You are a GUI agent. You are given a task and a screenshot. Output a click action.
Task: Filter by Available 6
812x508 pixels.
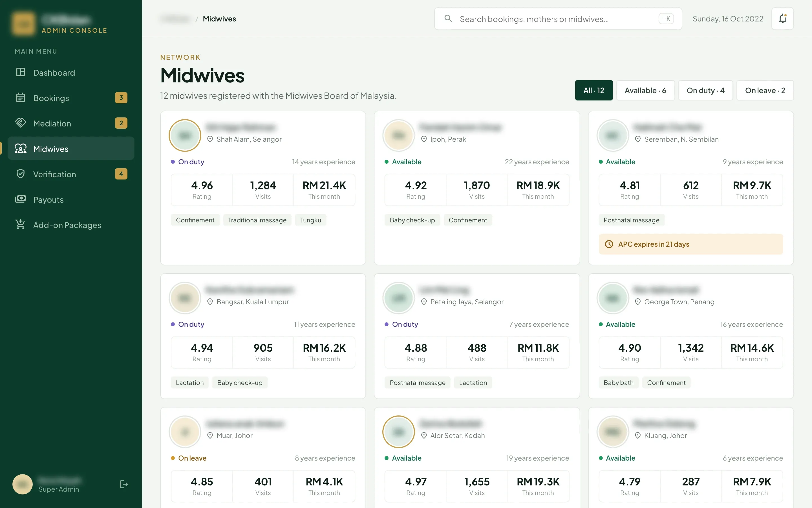(x=645, y=90)
